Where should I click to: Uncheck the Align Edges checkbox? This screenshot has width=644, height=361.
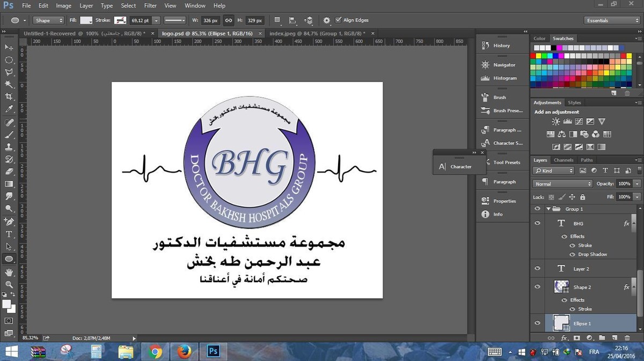coord(338,20)
